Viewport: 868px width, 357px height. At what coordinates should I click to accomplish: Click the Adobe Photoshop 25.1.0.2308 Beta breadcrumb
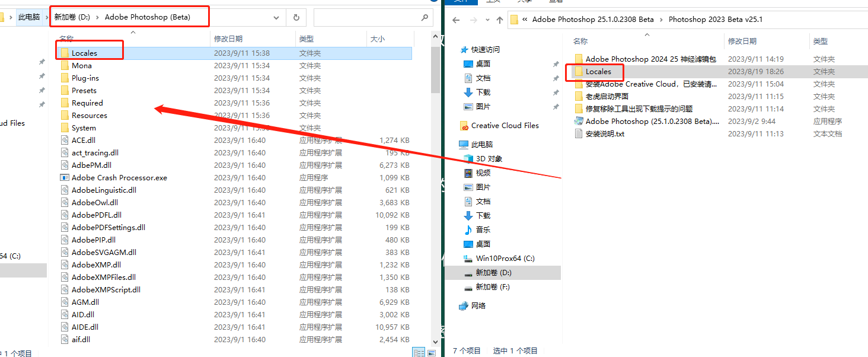(x=593, y=20)
